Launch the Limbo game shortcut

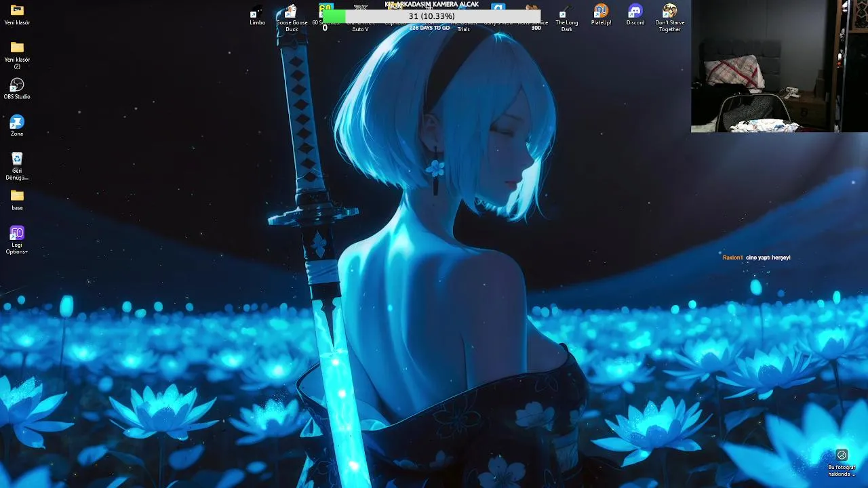click(258, 15)
